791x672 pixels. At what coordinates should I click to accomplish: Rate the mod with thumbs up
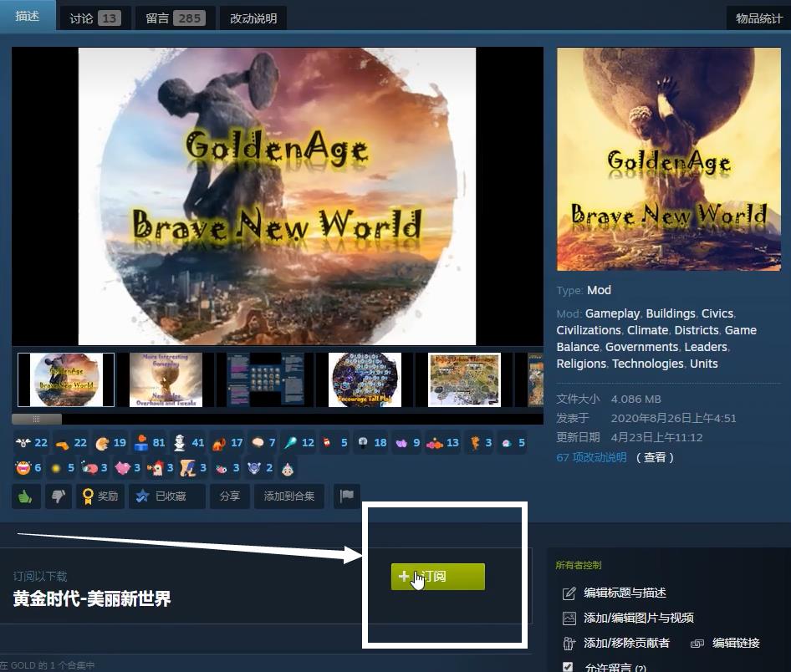coord(26,496)
